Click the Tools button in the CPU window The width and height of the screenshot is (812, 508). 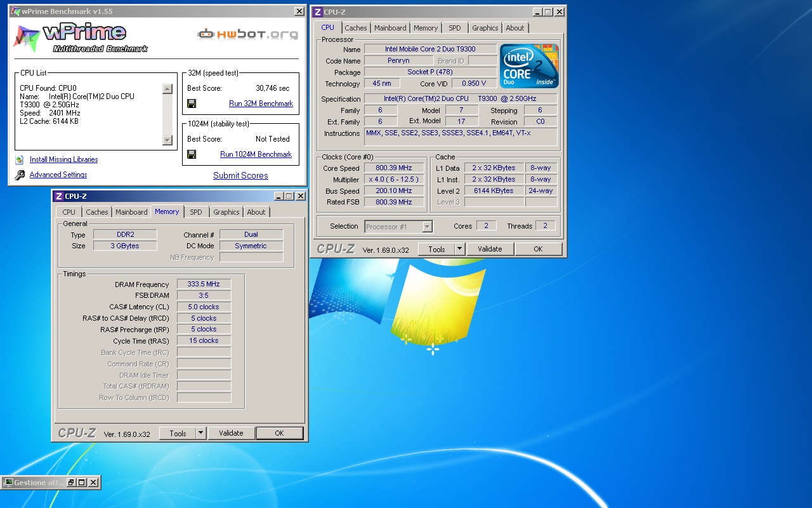click(x=436, y=249)
